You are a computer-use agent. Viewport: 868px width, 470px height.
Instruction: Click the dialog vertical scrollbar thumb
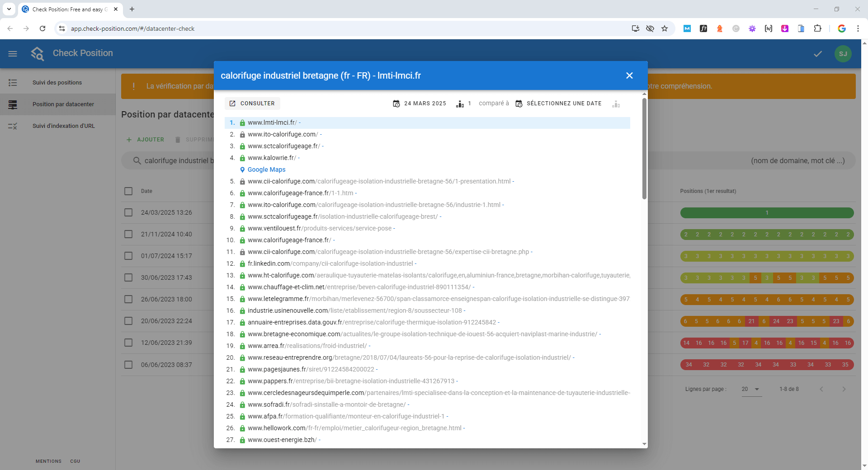coord(644,148)
